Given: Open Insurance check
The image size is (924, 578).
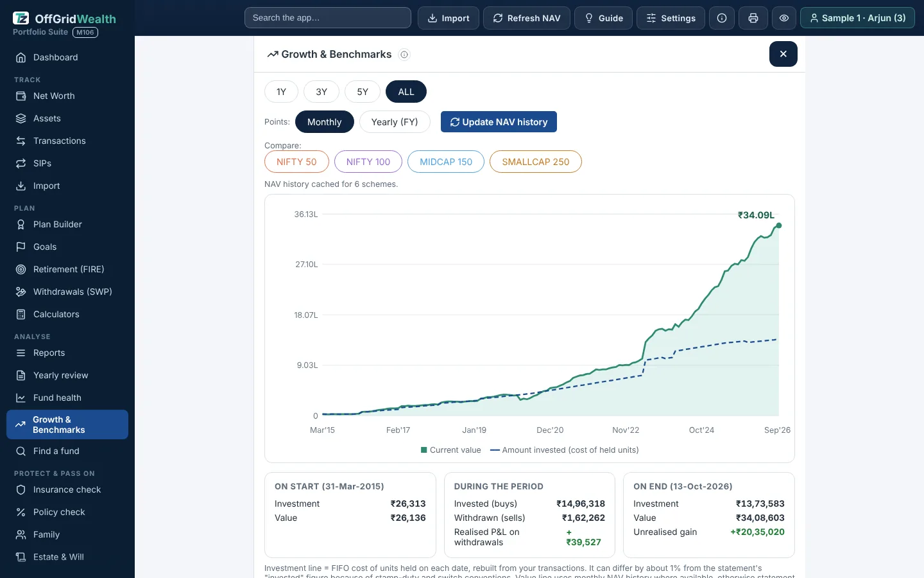Looking at the screenshot, I should click(67, 489).
